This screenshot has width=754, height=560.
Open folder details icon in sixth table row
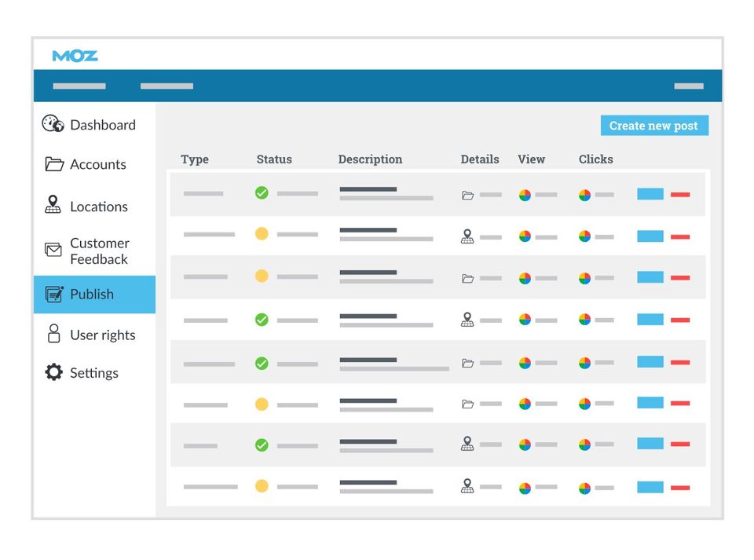tap(468, 404)
